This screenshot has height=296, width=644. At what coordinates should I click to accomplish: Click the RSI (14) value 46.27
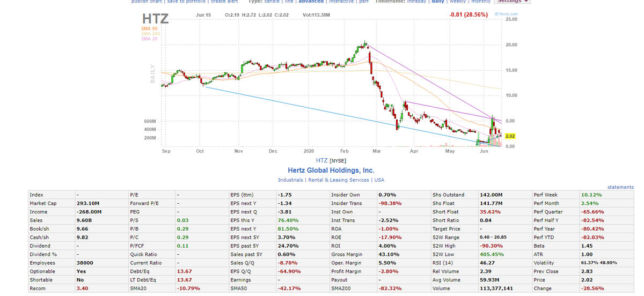pos(487,263)
